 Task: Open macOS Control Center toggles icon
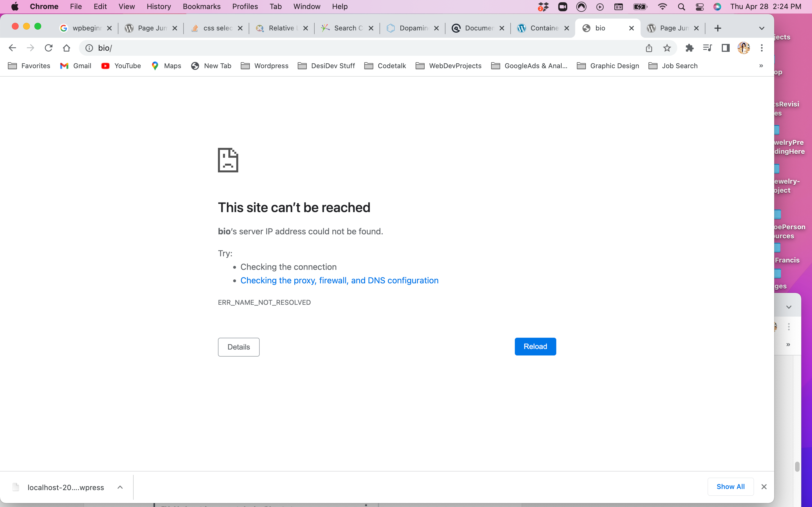tap(700, 7)
